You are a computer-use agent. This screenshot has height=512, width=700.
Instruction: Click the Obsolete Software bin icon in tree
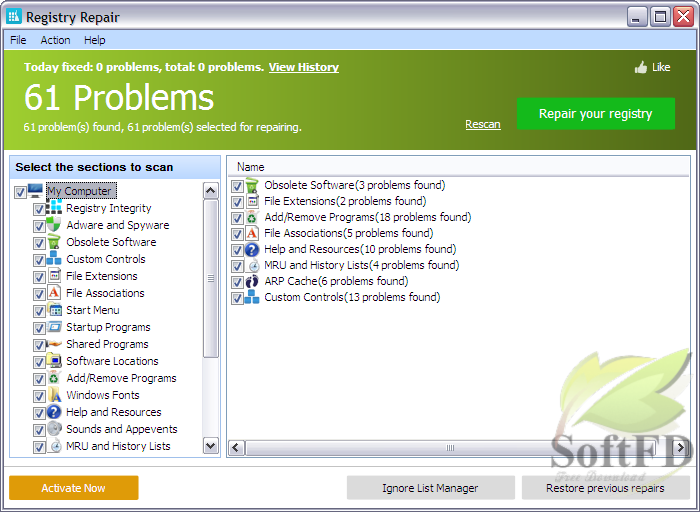pyautogui.click(x=54, y=241)
